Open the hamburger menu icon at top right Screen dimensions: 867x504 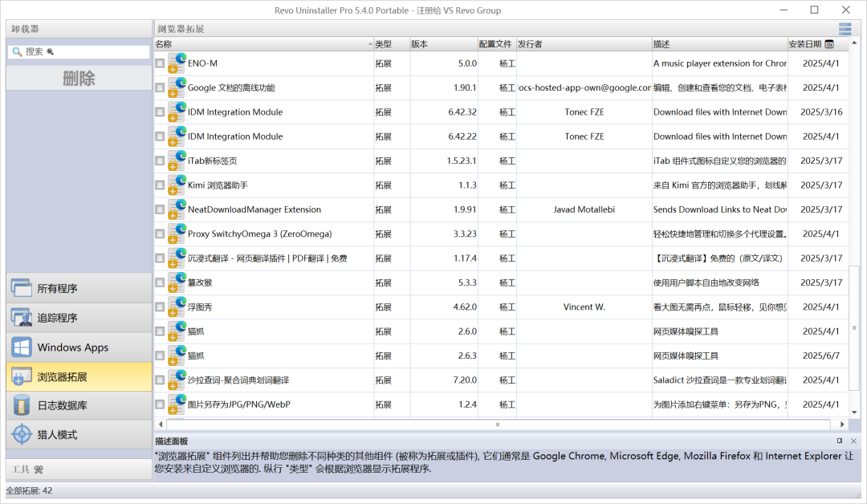point(845,29)
